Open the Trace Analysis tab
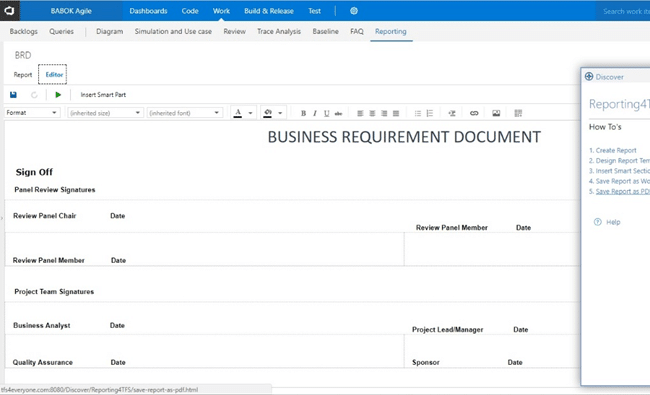Image resolution: width=650 pixels, height=395 pixels. coord(279,32)
